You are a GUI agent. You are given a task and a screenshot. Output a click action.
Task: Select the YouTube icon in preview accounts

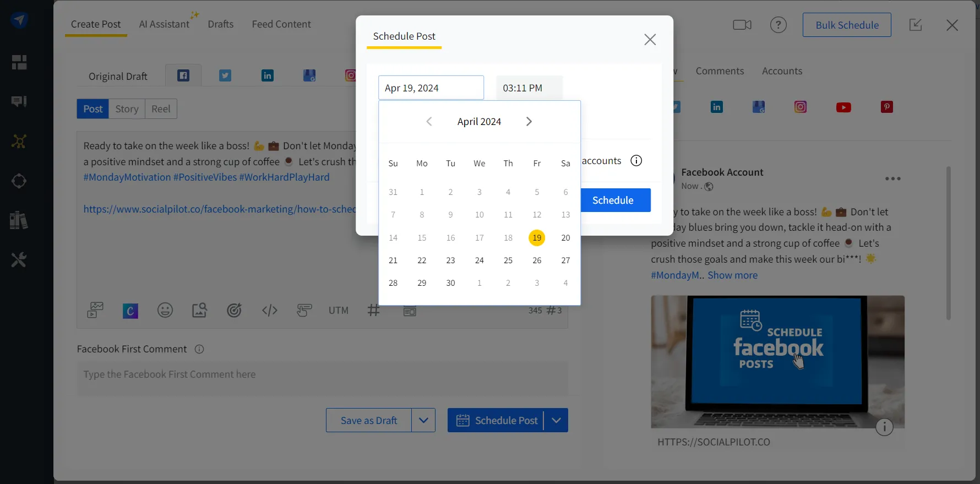tap(843, 107)
